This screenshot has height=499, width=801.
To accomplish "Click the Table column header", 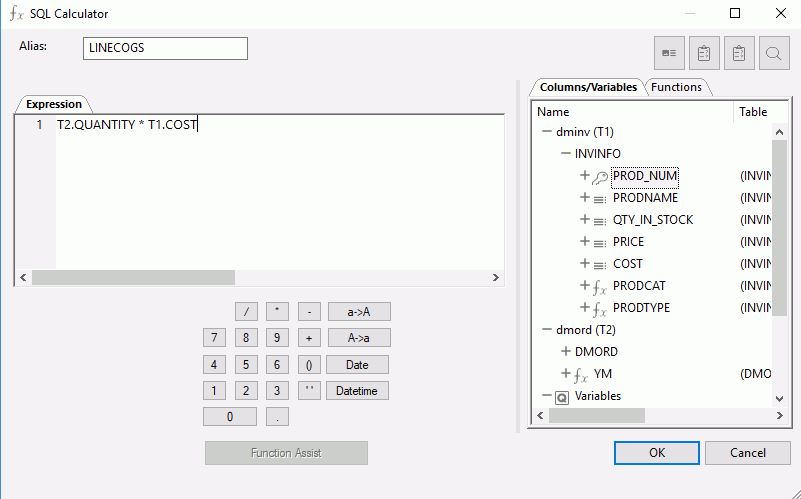I will [x=754, y=112].
